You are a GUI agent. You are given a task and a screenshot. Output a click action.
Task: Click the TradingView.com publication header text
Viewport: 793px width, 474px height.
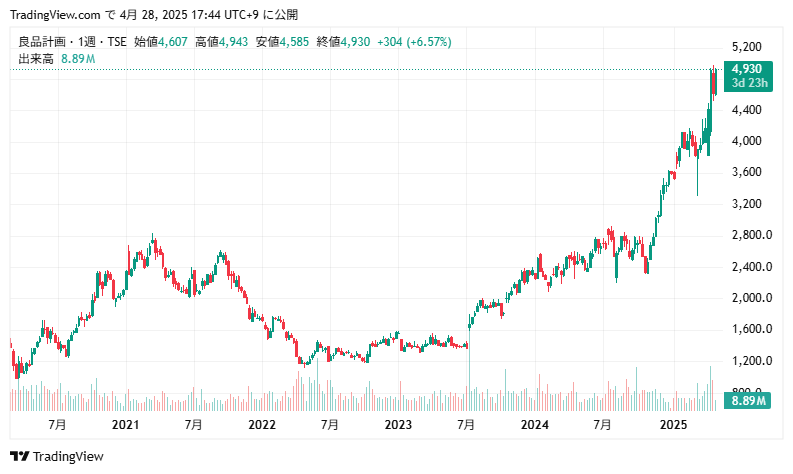click(x=154, y=15)
